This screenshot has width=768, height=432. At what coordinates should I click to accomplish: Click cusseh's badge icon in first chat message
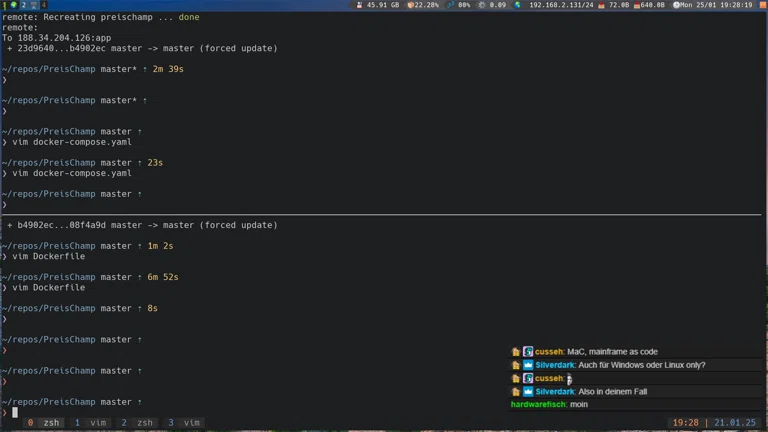point(528,352)
